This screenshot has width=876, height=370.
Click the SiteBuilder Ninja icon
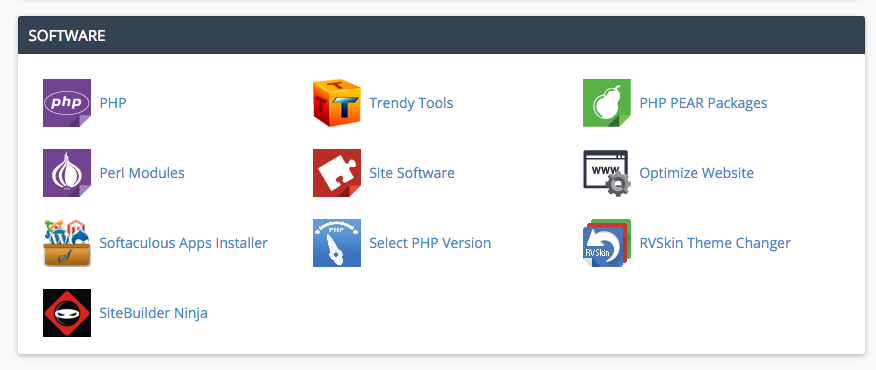[67, 313]
